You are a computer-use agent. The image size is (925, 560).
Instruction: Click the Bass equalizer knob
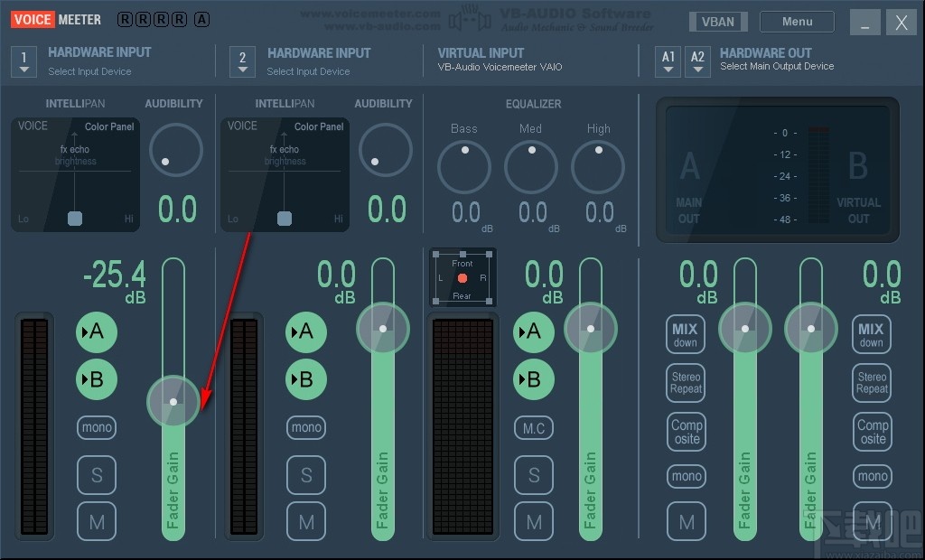tap(463, 167)
